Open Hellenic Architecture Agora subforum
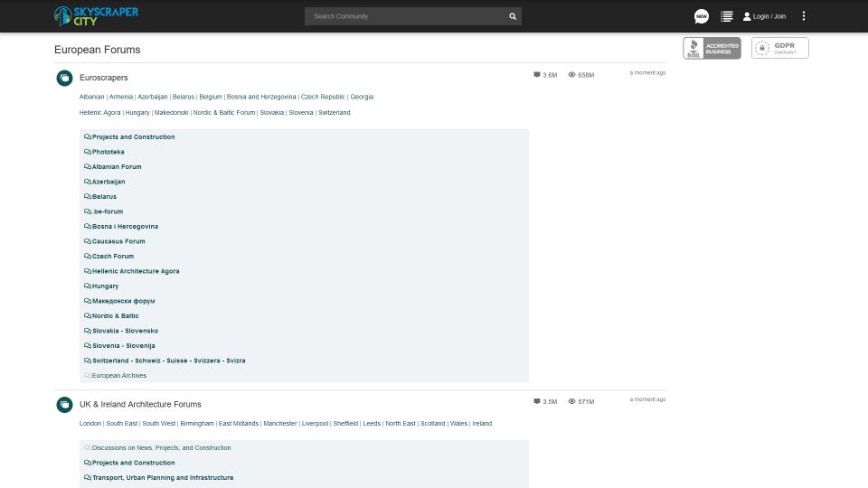This screenshot has width=868, height=488. pyautogui.click(x=136, y=272)
